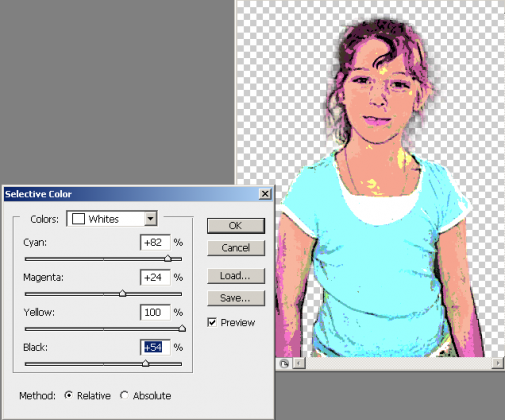
Task: Open the Colors dropdown showing Whites
Action: tap(151, 219)
